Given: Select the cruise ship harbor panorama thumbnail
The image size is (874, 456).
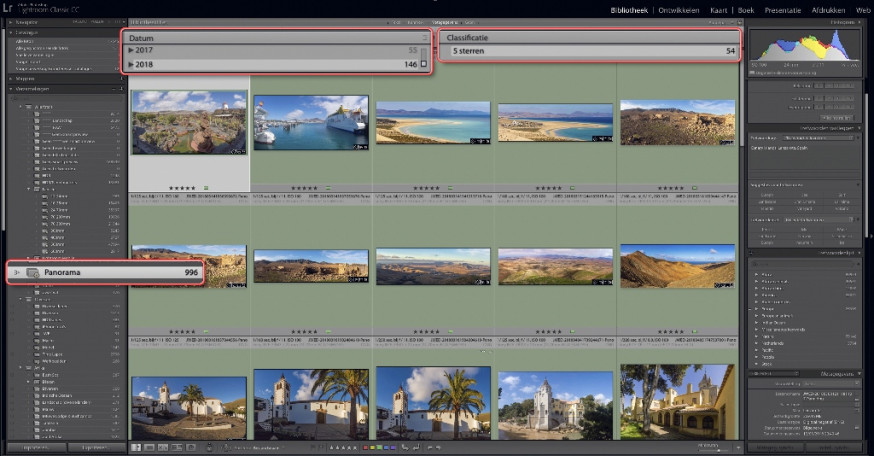Looking at the screenshot, I should 311,122.
